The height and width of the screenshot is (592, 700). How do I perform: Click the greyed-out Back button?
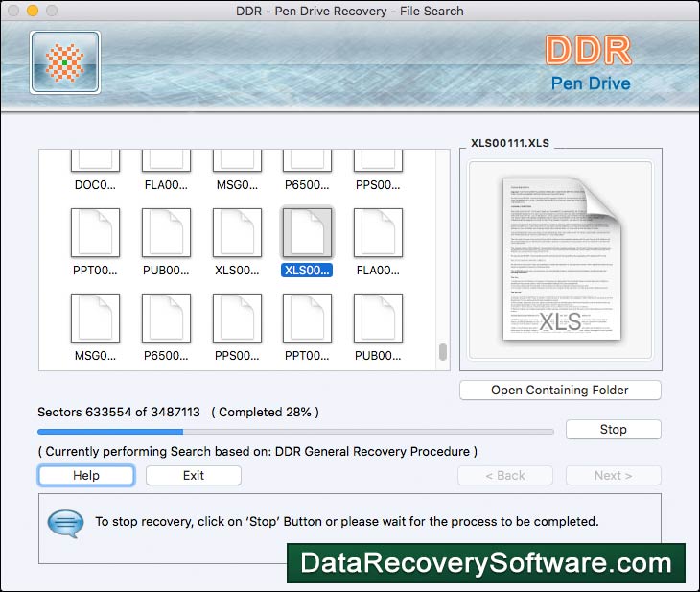pos(505,475)
